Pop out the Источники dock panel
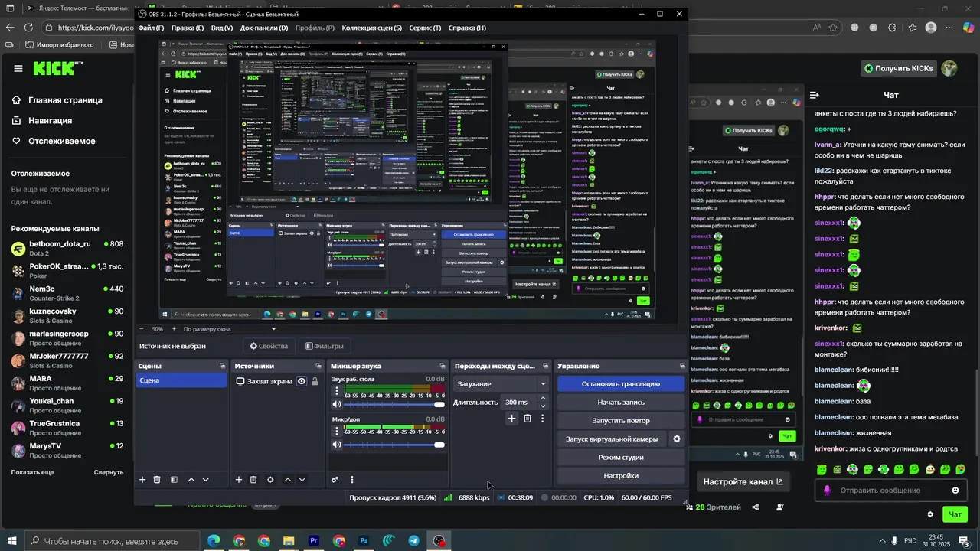 [x=318, y=367]
